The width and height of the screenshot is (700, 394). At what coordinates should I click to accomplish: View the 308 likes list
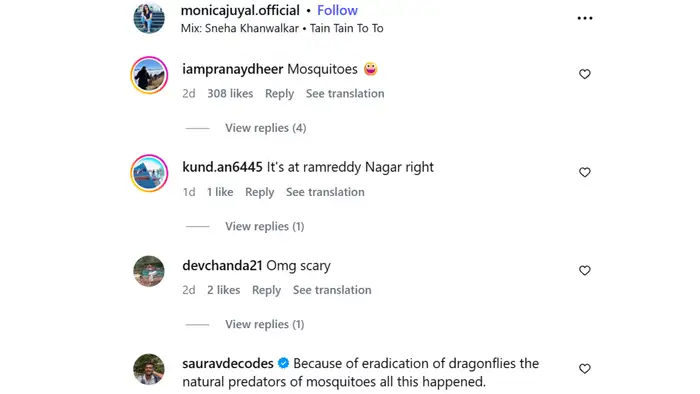(x=230, y=94)
